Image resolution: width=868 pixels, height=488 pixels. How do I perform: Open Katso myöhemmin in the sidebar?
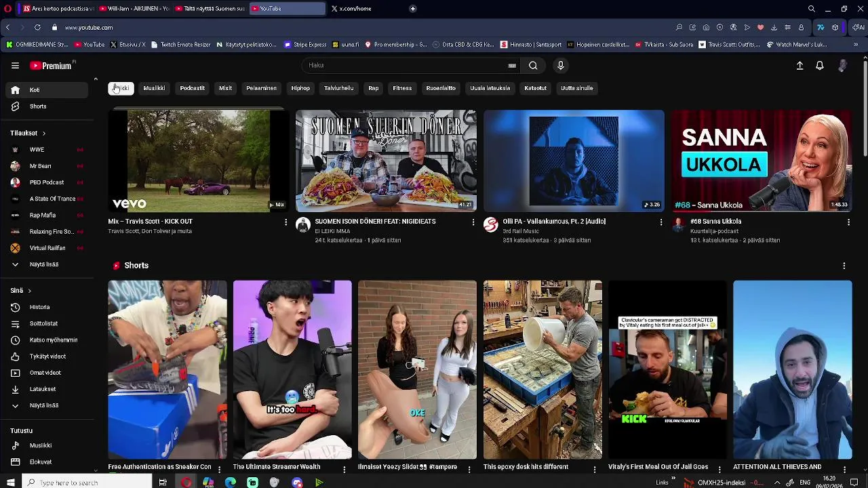click(47, 340)
